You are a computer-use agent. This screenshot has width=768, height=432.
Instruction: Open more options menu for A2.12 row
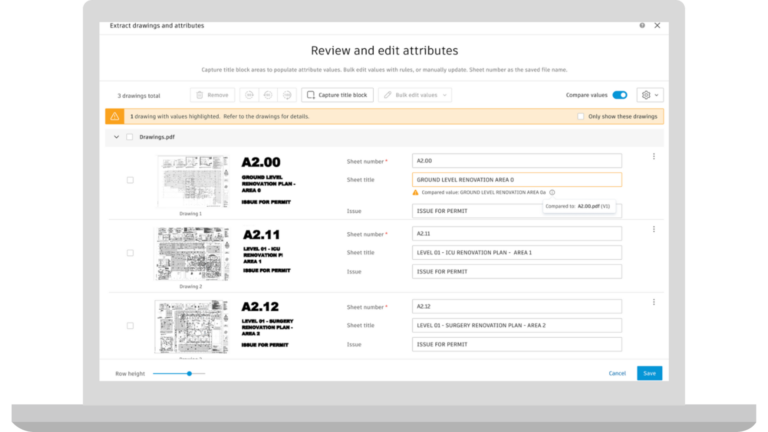coord(654,302)
